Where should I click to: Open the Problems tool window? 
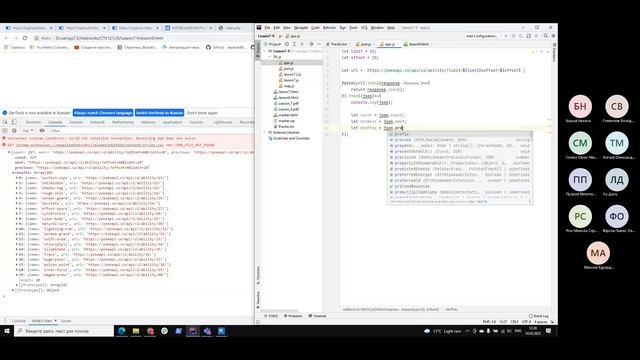[293, 316]
